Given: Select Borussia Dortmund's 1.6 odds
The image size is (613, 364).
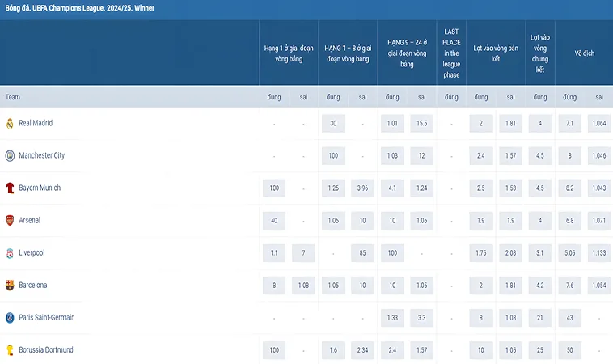Looking at the screenshot, I should coord(333,351).
